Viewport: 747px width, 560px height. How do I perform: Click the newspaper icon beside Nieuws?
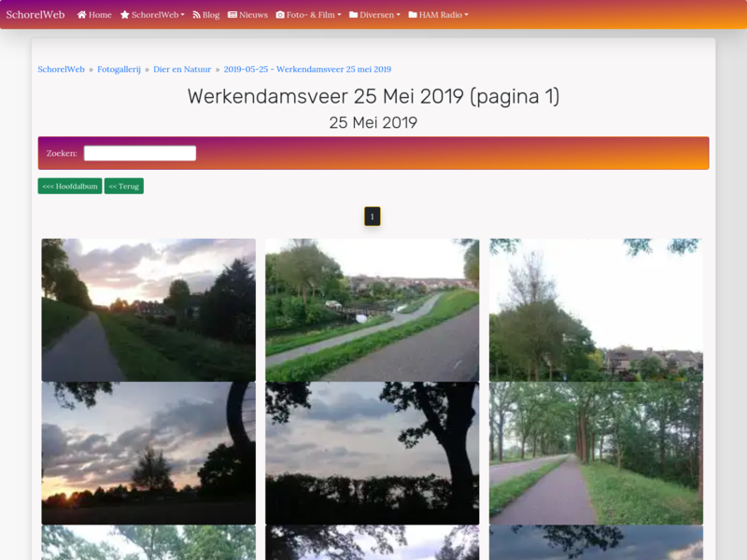[233, 15]
